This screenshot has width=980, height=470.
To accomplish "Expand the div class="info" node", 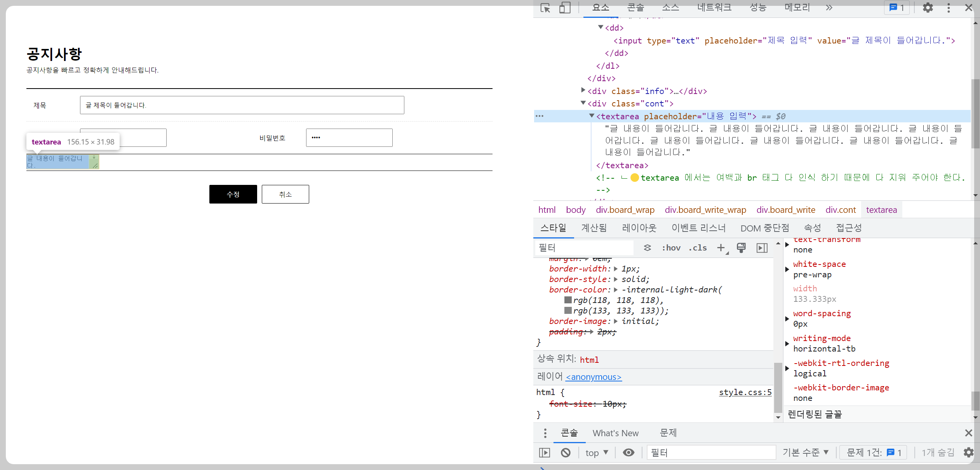I will pyautogui.click(x=583, y=91).
